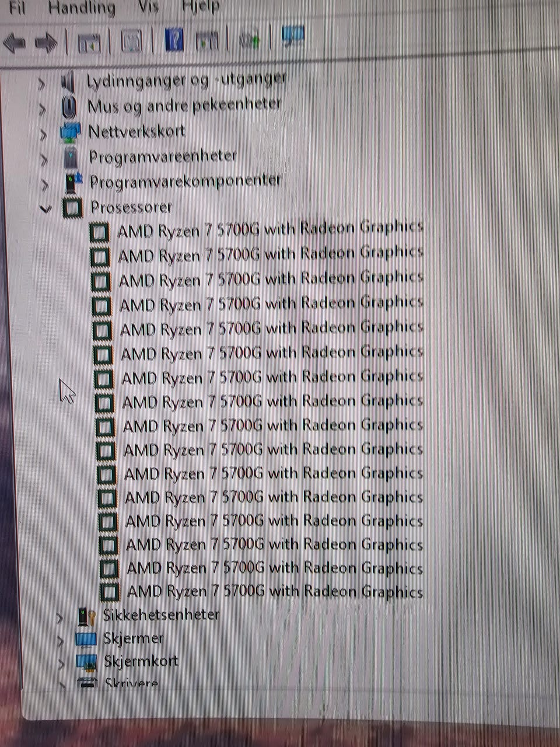This screenshot has width=560, height=747.
Task: Open the Fil menu
Action: (x=17, y=8)
